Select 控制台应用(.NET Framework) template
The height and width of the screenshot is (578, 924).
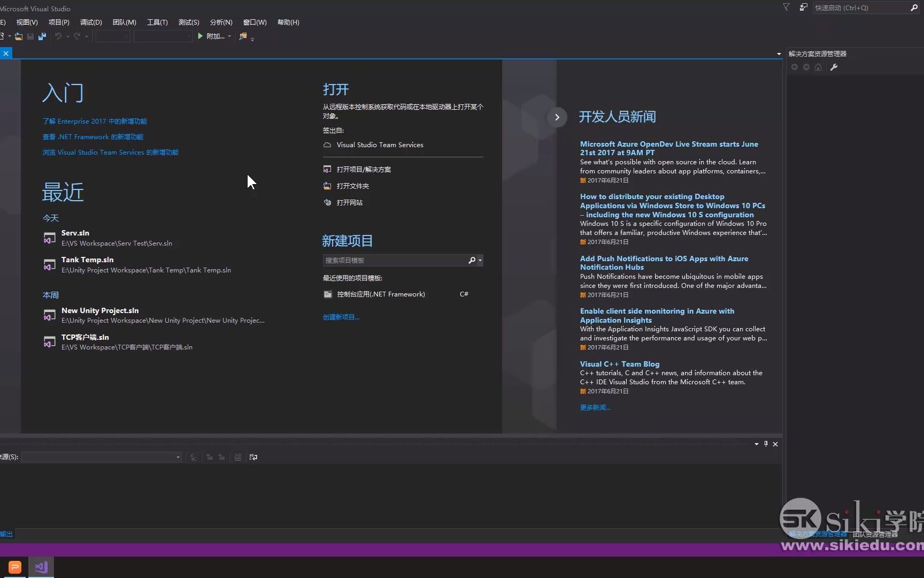(374, 294)
